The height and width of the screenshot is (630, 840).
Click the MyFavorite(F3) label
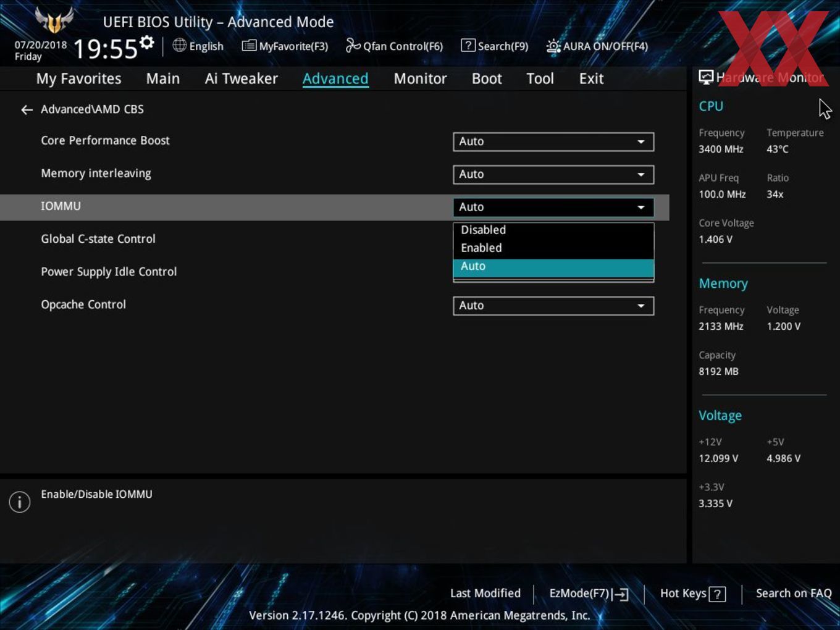point(293,46)
